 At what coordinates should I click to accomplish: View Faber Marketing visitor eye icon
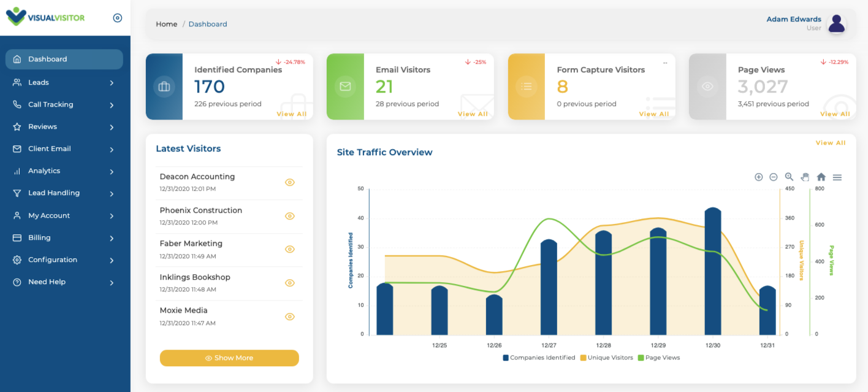point(290,249)
